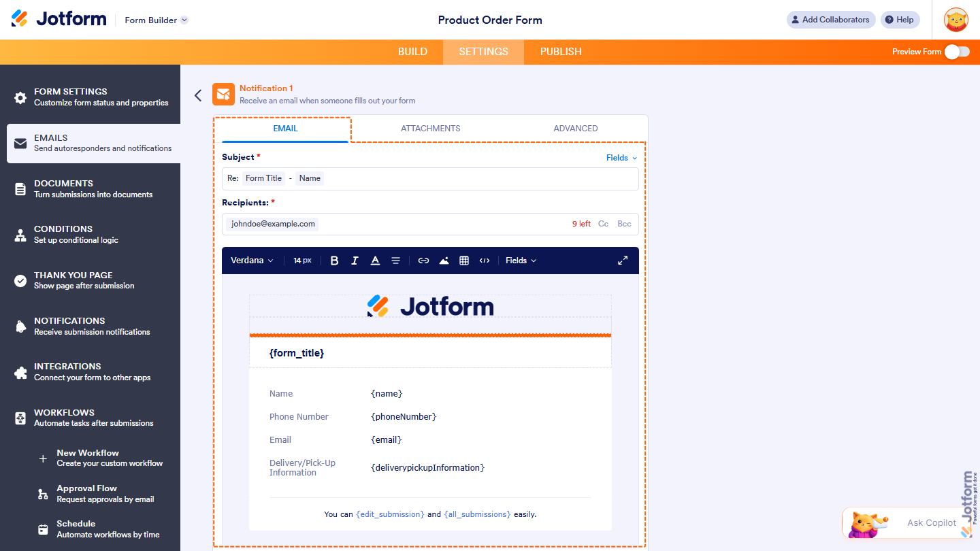
Task: Click the Integrations puzzle icon
Action: tap(20, 373)
